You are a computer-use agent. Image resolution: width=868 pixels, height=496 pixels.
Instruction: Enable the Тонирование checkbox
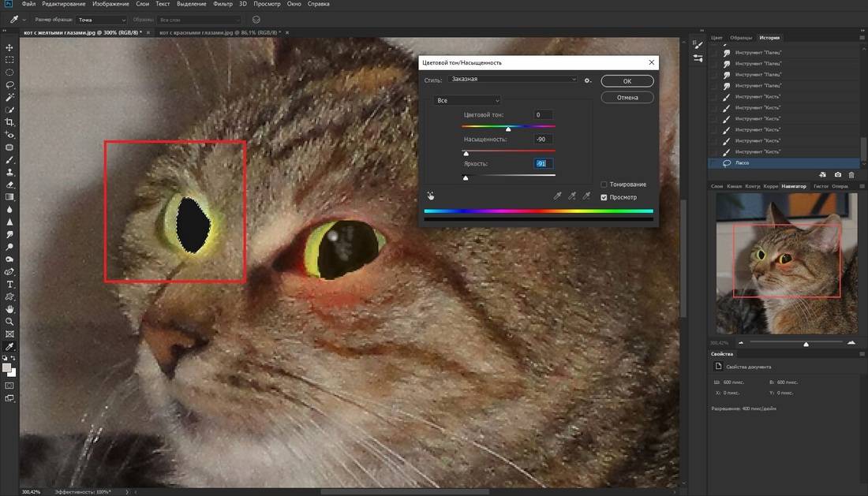pyautogui.click(x=604, y=185)
